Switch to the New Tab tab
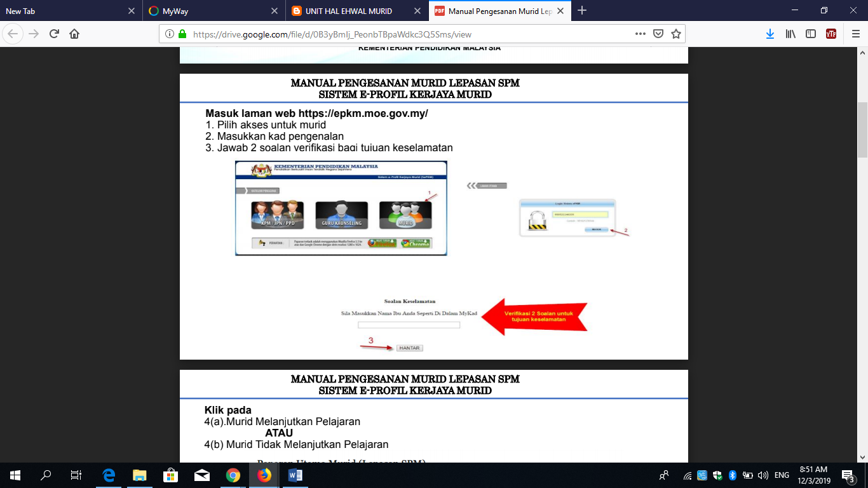 tap(71, 11)
